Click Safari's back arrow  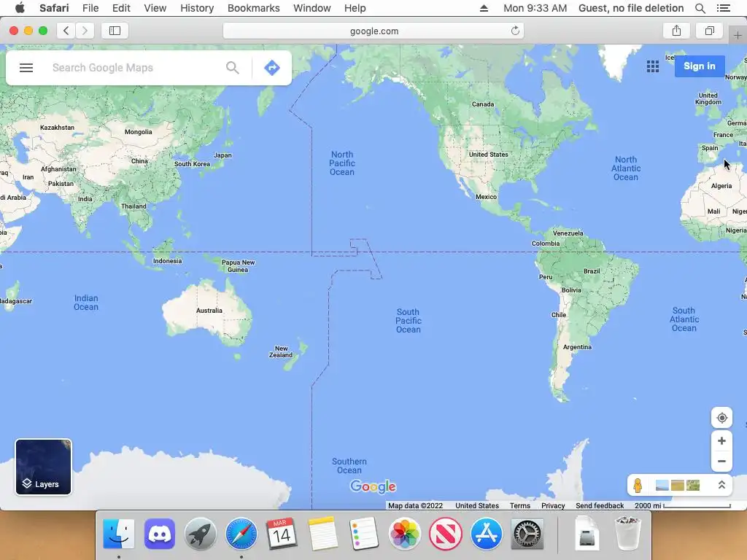pos(66,31)
